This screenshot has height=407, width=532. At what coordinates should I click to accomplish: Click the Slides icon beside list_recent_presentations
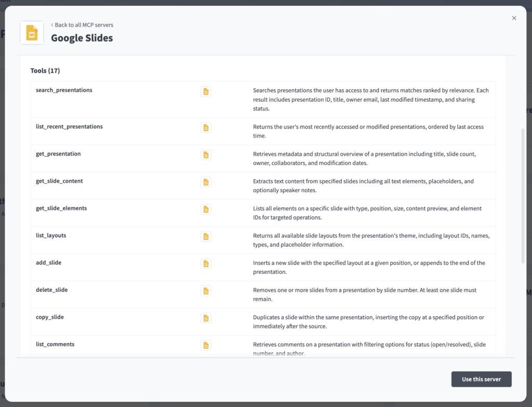click(x=206, y=128)
